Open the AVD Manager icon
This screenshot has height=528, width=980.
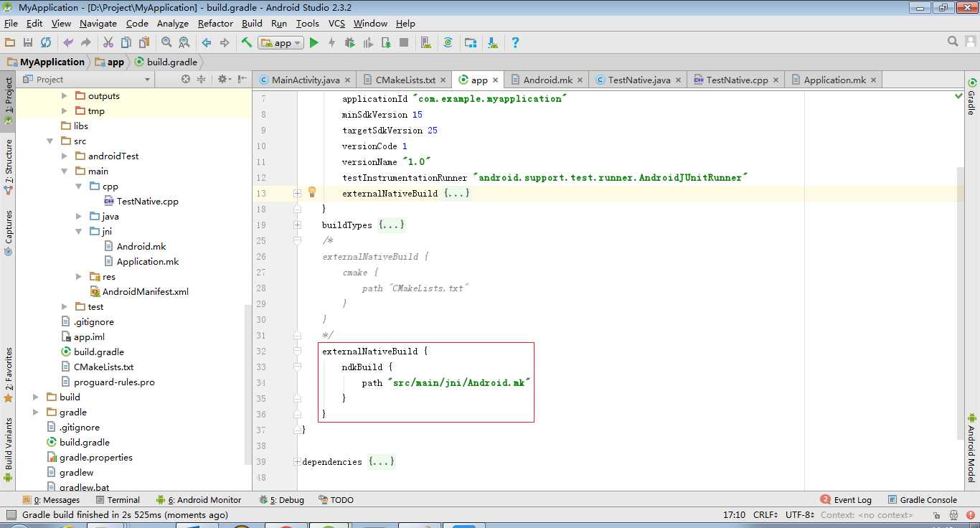[x=426, y=42]
